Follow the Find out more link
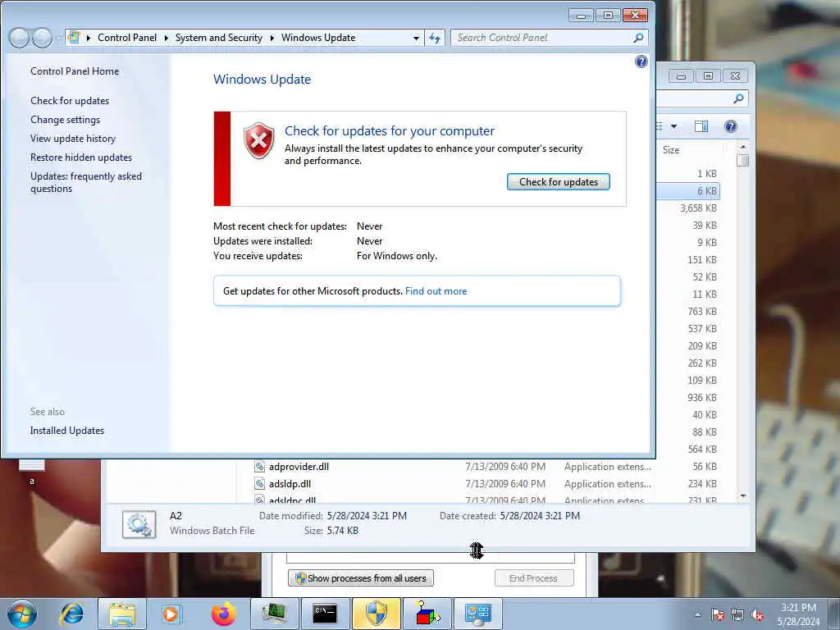The image size is (840, 630). [x=436, y=291]
